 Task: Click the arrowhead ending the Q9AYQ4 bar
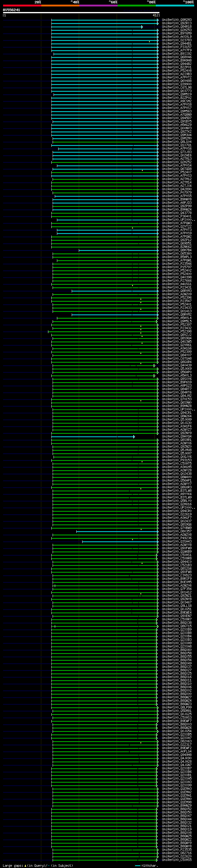(x=134, y=436)
